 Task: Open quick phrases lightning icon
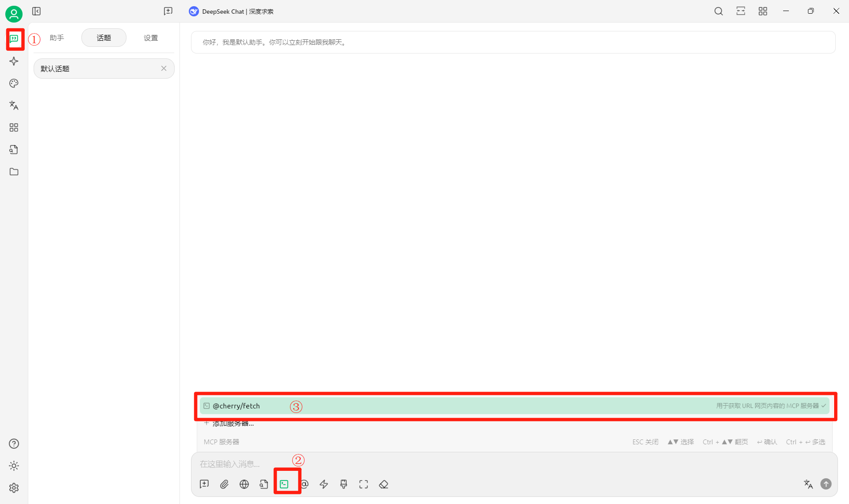[324, 484]
